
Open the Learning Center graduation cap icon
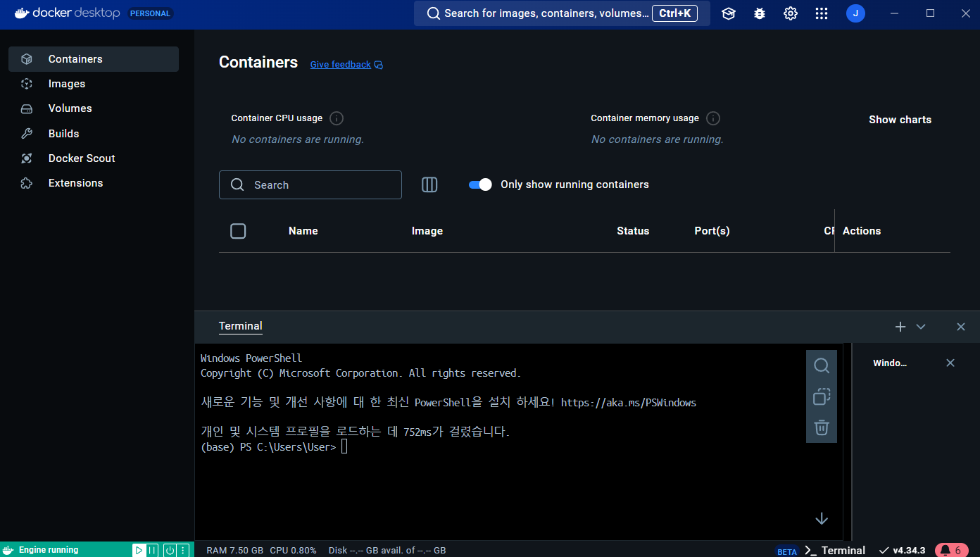729,13
